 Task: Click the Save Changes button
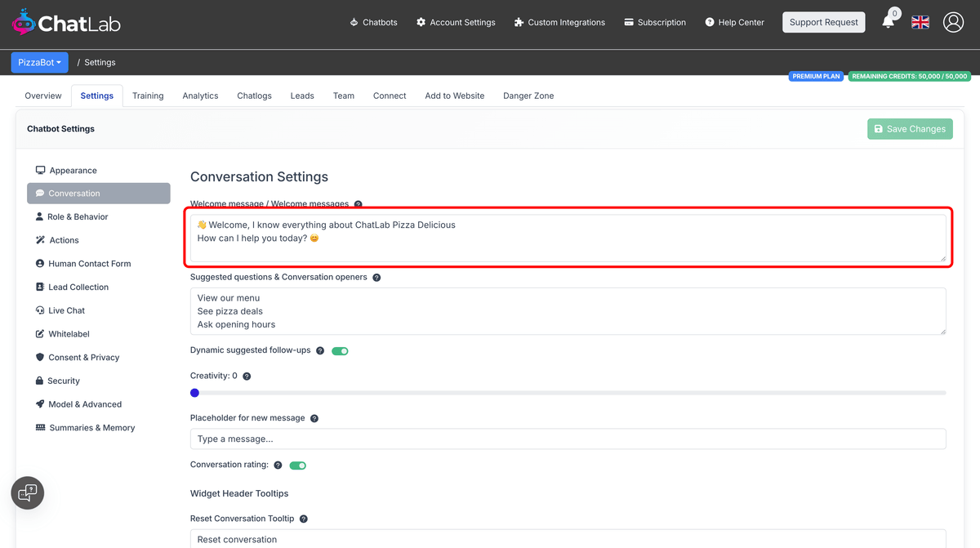tap(910, 129)
